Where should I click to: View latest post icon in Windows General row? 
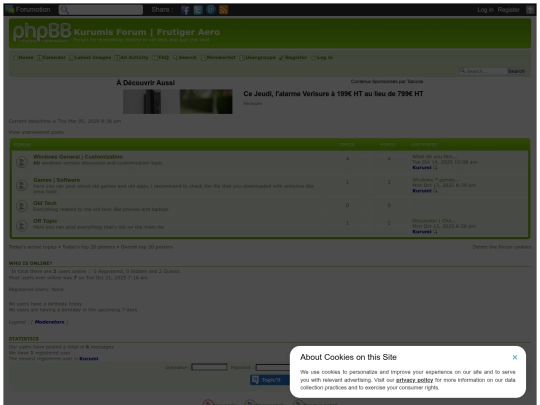pyautogui.click(x=435, y=168)
